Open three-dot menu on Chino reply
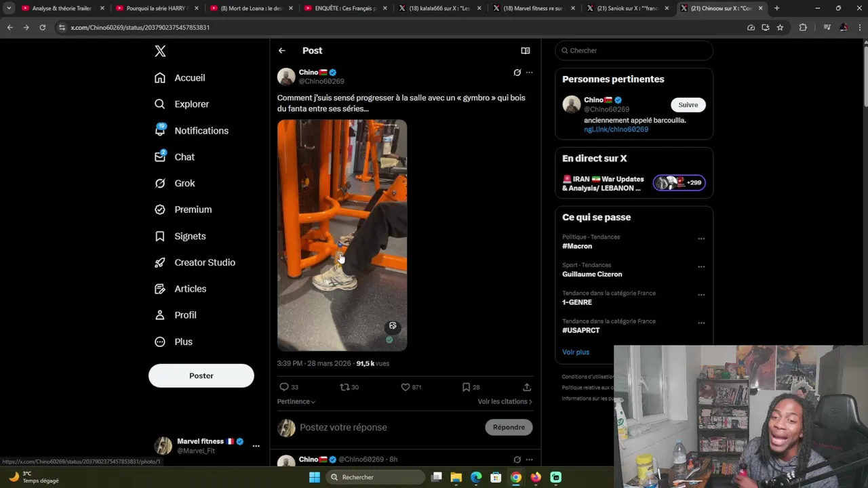Screen dimensions: 868x488 [x=529, y=460]
